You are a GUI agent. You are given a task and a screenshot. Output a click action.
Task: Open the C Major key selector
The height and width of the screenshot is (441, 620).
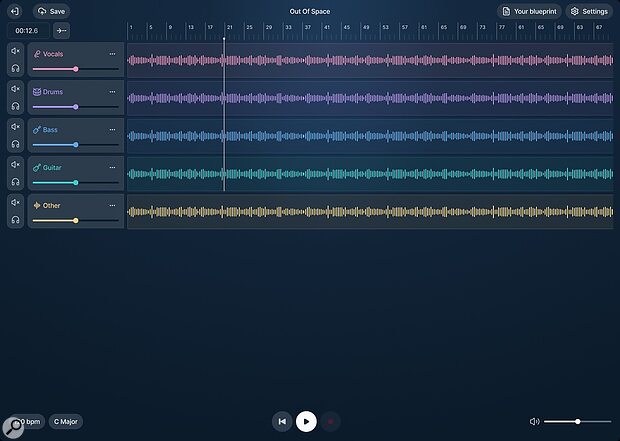tap(68, 422)
